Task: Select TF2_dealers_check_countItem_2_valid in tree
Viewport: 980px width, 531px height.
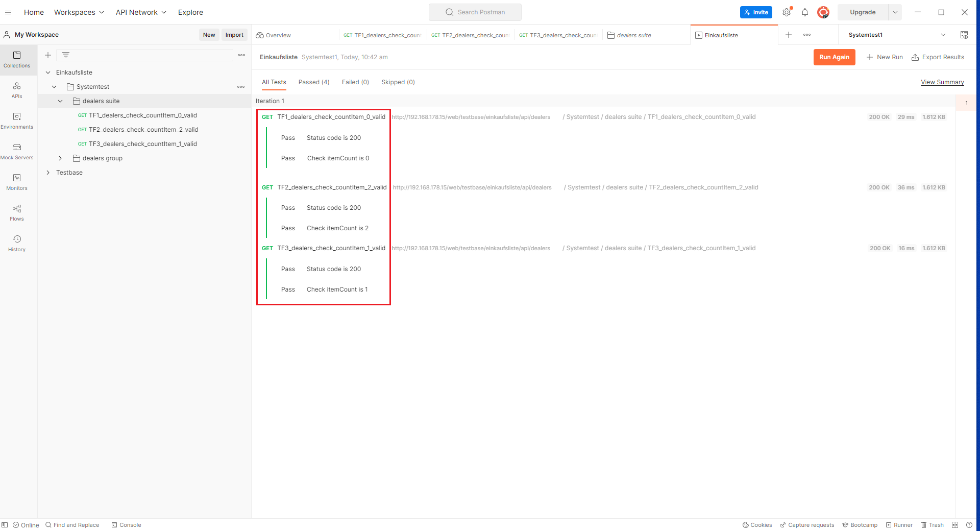Action: [x=143, y=130]
